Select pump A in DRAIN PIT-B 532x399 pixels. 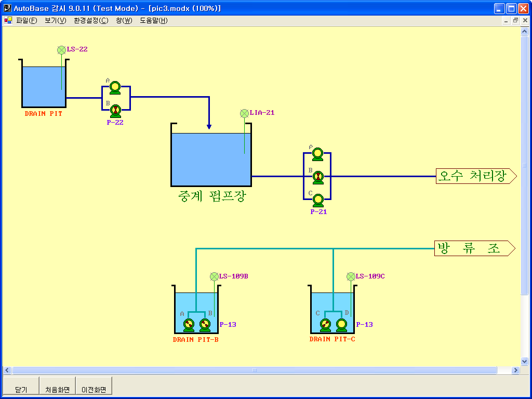point(189,325)
